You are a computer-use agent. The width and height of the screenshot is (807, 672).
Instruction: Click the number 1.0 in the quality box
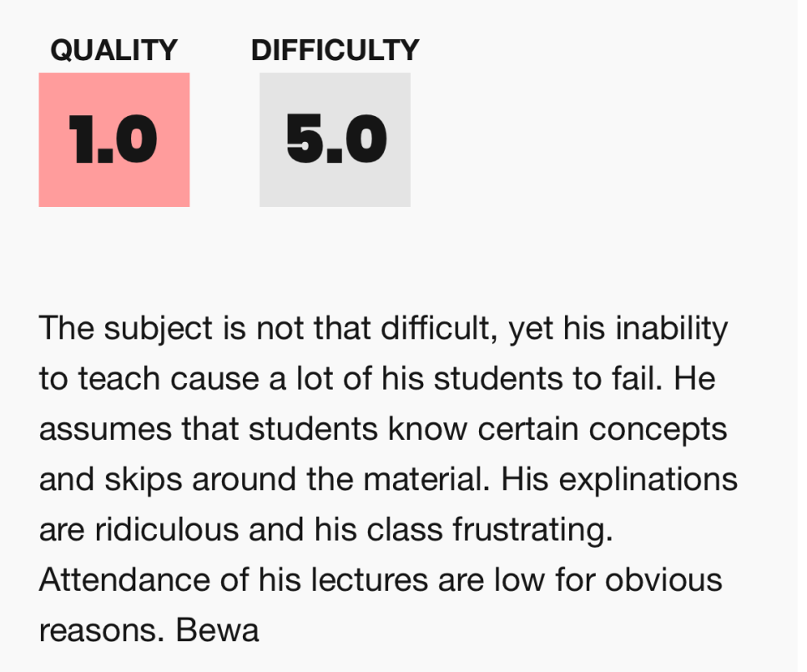tap(113, 139)
